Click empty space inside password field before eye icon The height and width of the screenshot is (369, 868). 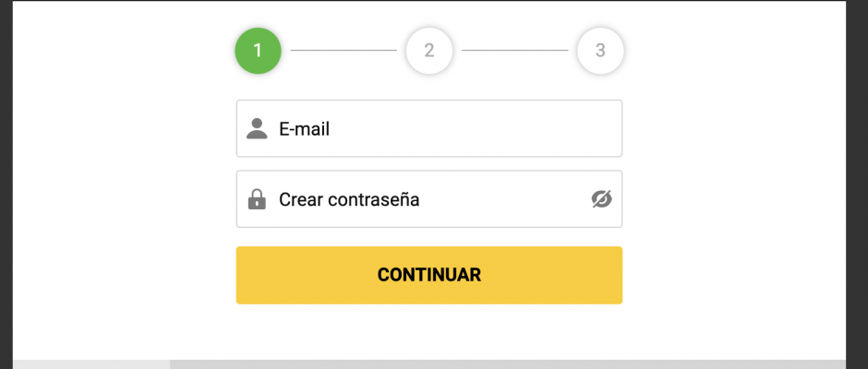[x=504, y=198]
